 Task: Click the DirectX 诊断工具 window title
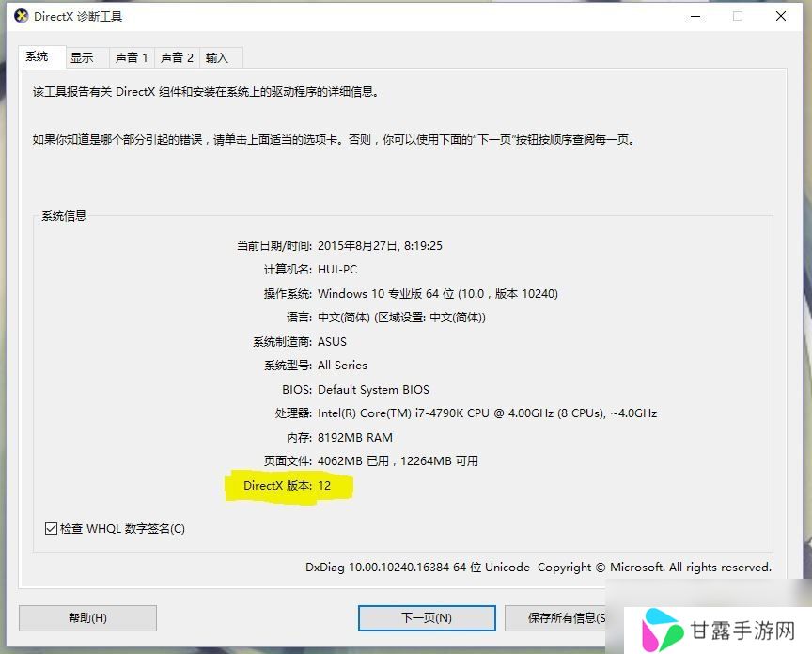click(x=78, y=17)
